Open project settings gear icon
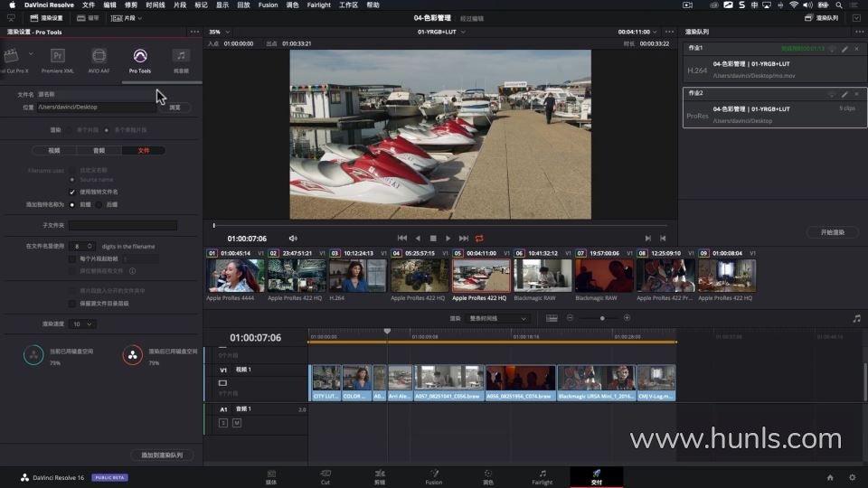 coord(852,477)
